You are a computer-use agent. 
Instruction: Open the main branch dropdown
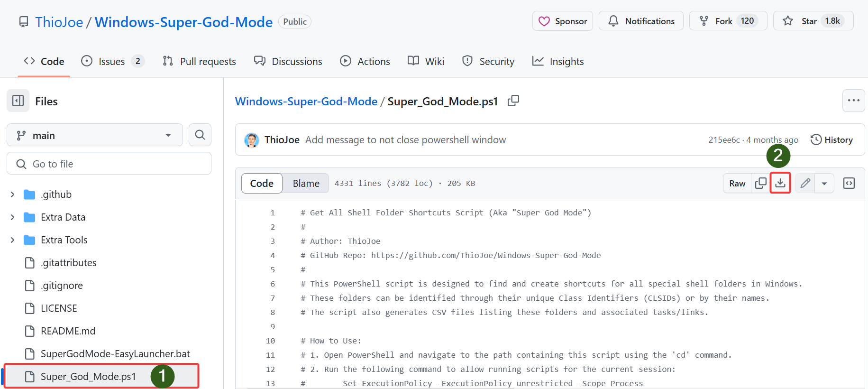coord(95,135)
